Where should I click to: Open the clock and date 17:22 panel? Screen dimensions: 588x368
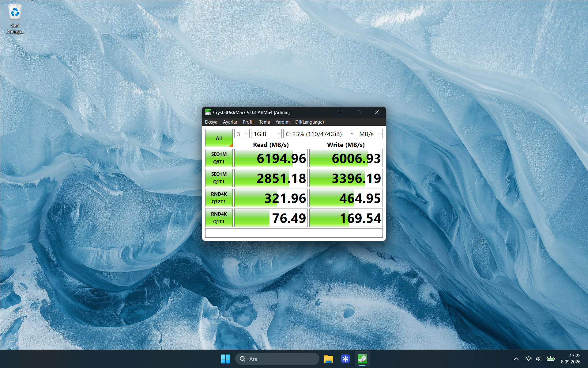(x=571, y=359)
